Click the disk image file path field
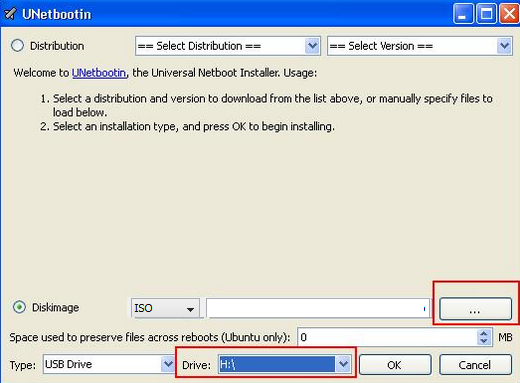 pos(318,308)
